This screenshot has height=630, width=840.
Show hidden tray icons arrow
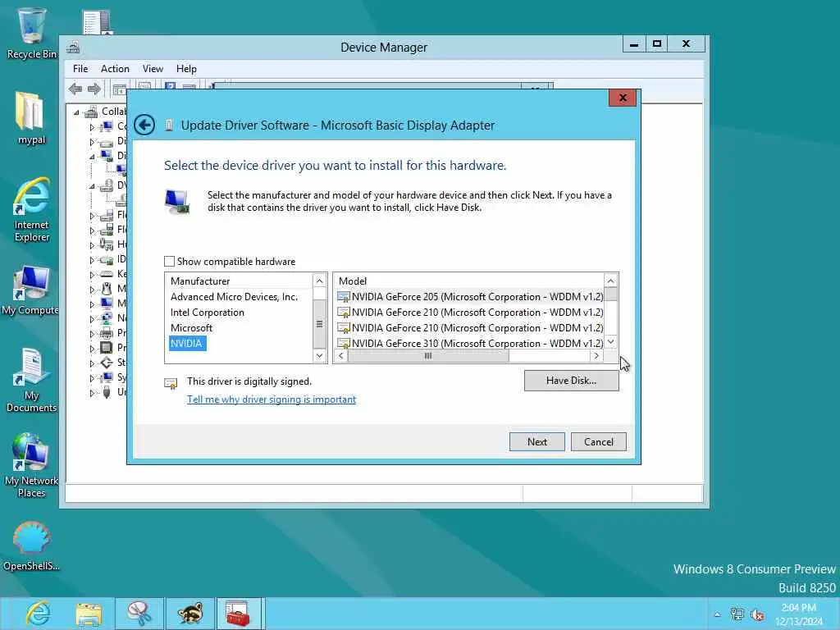[717, 614]
